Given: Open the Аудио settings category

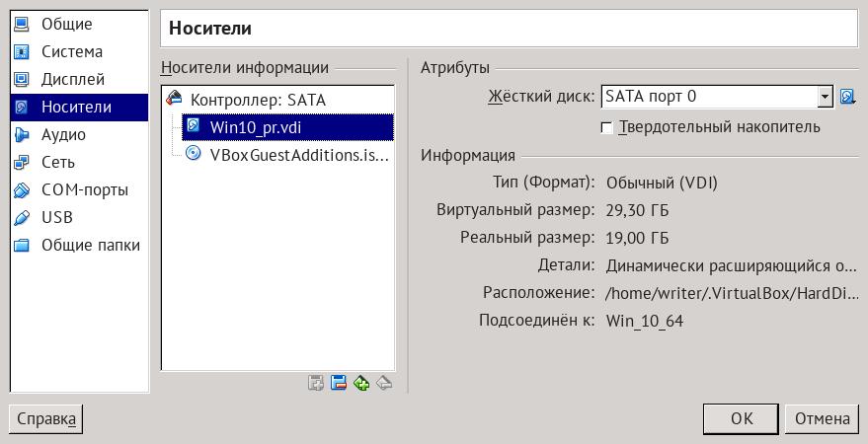Looking at the screenshot, I should point(79,135).
